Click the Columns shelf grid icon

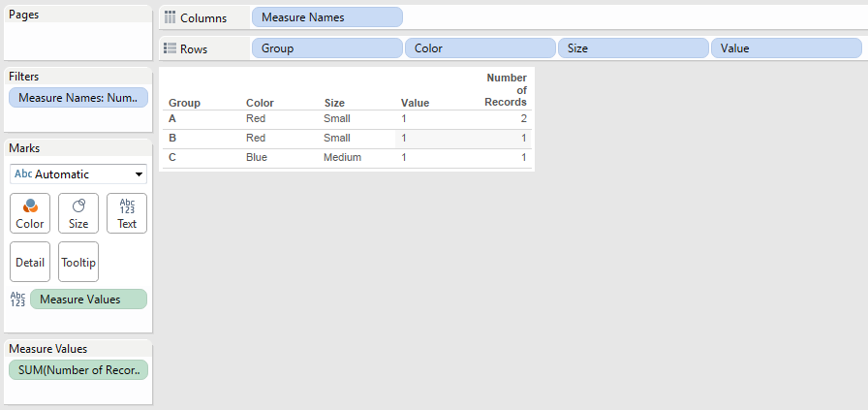tap(170, 17)
